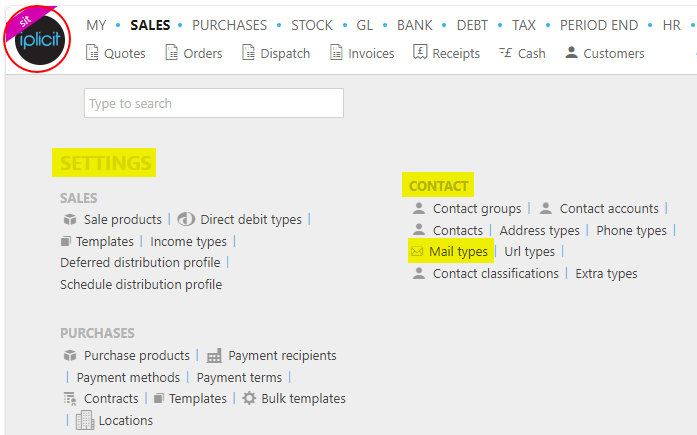Select the Mail types envelope link
This screenshot has width=697, height=435.
click(x=451, y=251)
